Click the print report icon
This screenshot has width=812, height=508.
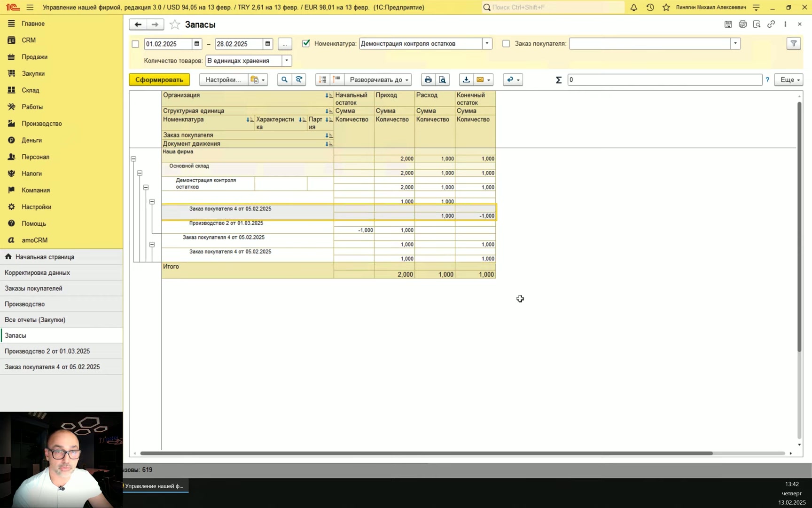pos(428,80)
